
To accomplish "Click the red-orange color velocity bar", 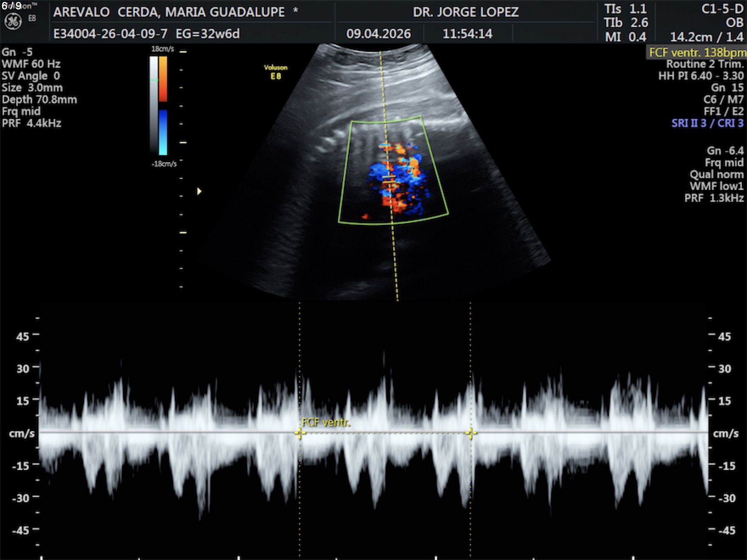I will [163, 79].
